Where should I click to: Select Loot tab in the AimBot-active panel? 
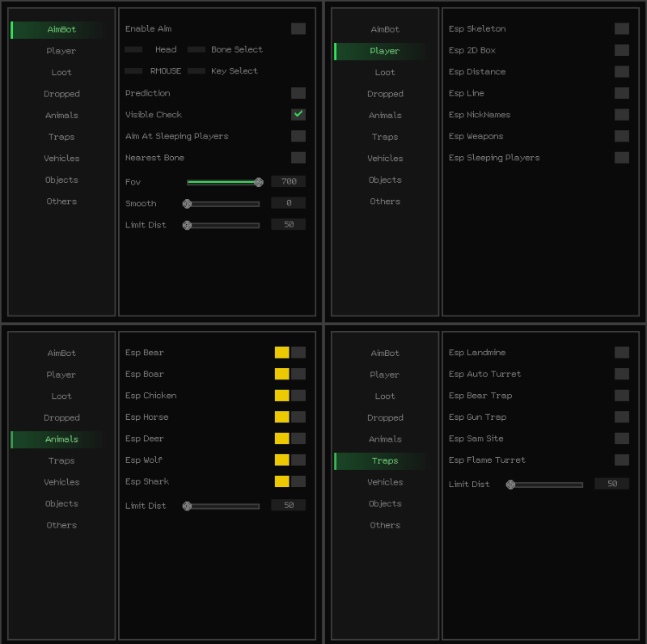[61, 72]
